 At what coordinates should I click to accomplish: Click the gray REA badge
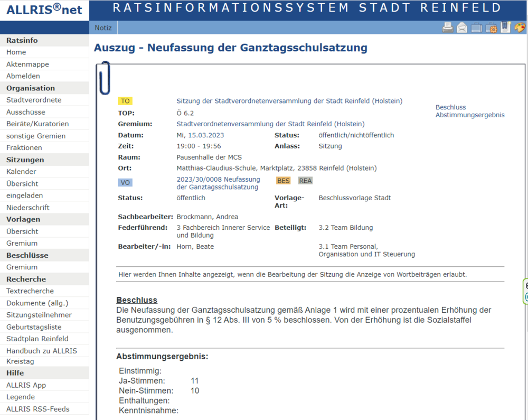[x=305, y=181]
